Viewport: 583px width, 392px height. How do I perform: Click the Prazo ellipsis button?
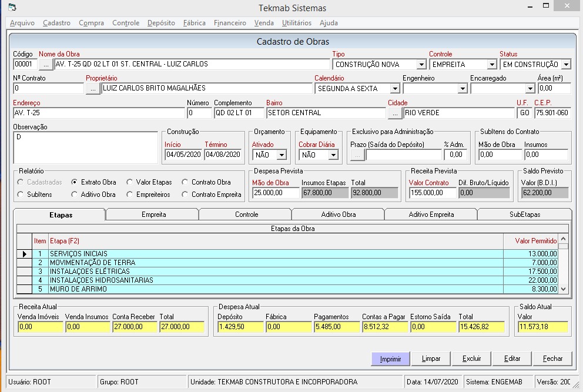point(357,155)
